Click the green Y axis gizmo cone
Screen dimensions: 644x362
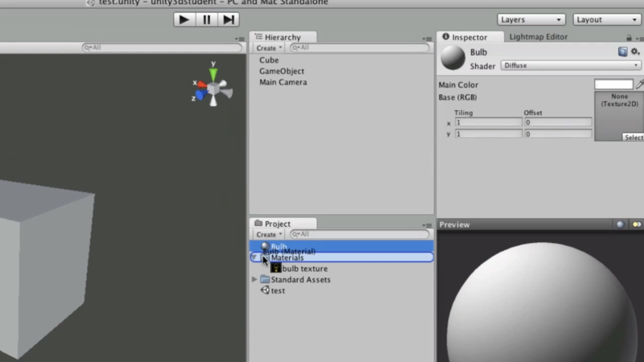(x=213, y=74)
